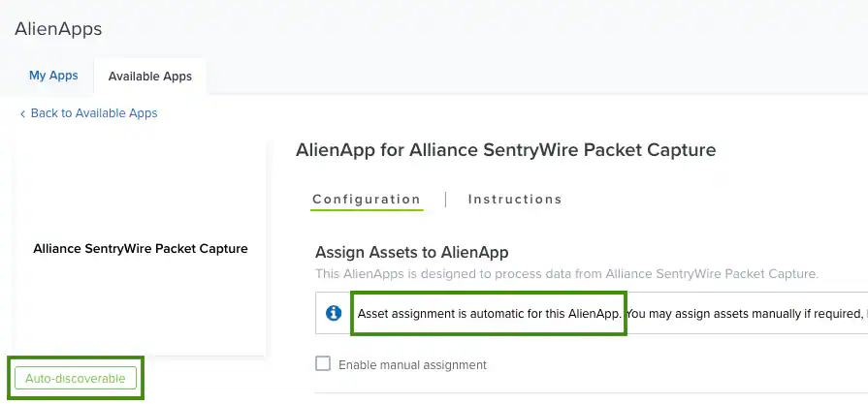Click the blue info icon in banner
Viewport: 868px width, 404px height.
pos(334,313)
